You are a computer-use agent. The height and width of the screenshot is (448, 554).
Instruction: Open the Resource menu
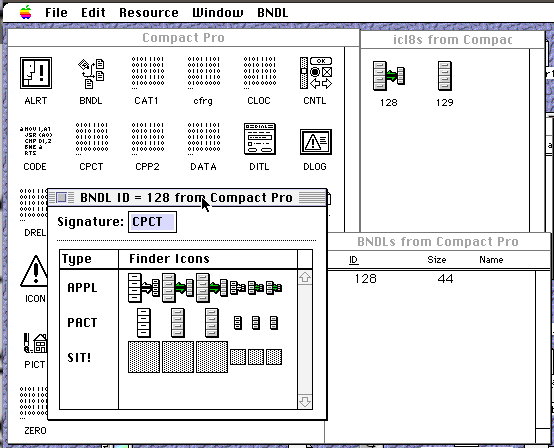click(x=149, y=13)
